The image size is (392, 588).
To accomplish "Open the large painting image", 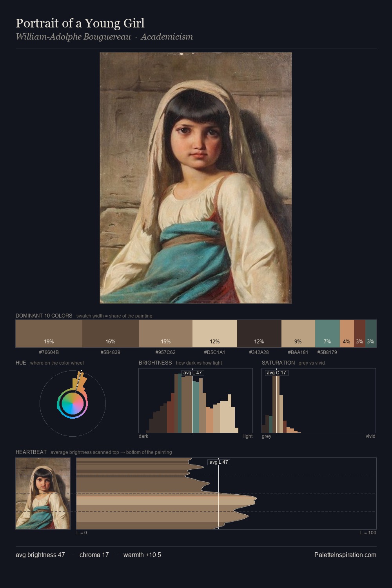I will pyautogui.click(x=196, y=178).
